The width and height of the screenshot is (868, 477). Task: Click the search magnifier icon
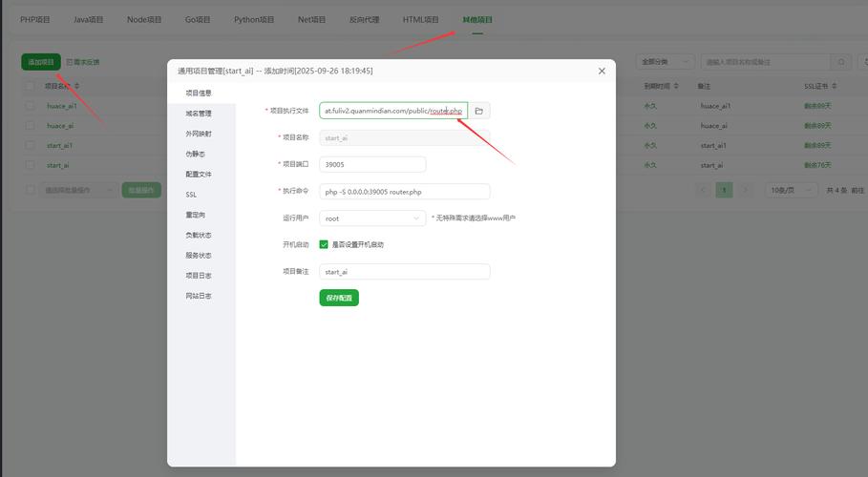tap(841, 62)
